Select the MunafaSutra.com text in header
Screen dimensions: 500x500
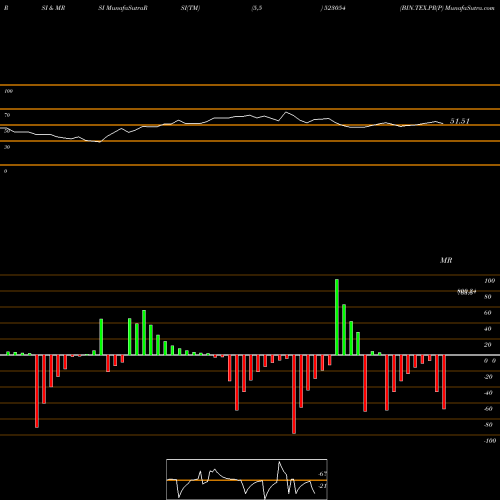[x=470, y=8]
